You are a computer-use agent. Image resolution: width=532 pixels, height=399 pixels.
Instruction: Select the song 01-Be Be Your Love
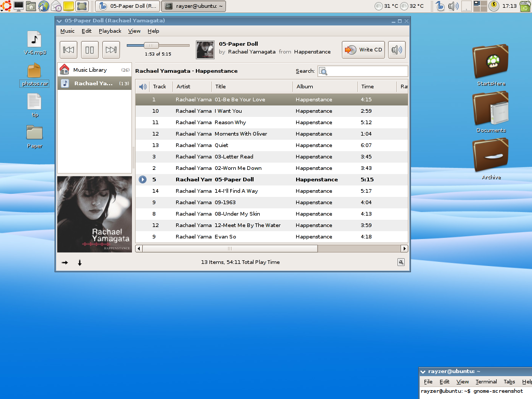271,99
